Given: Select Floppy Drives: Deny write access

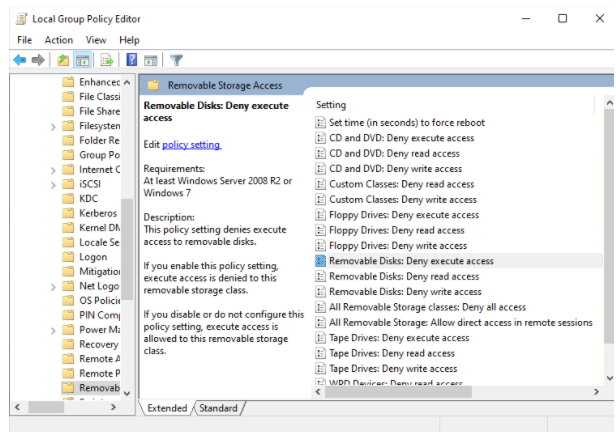Looking at the screenshot, I should pyautogui.click(x=398, y=246).
